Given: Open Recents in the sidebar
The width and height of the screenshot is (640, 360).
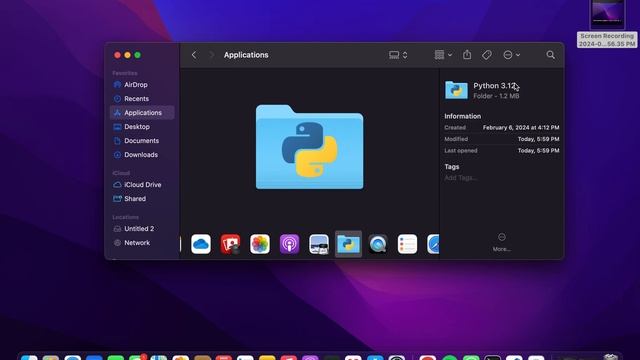Looking at the screenshot, I should (142, 99).
